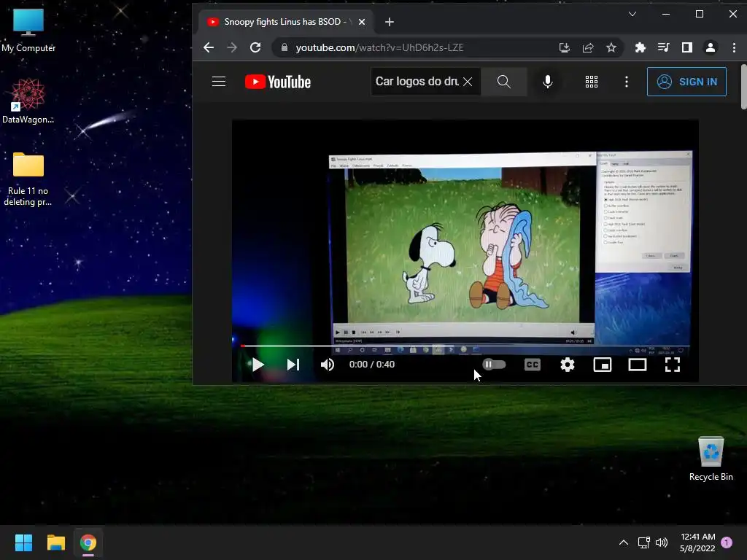This screenshot has width=747, height=560.
Task: Toggle Chrome side panel
Action: tap(687, 47)
